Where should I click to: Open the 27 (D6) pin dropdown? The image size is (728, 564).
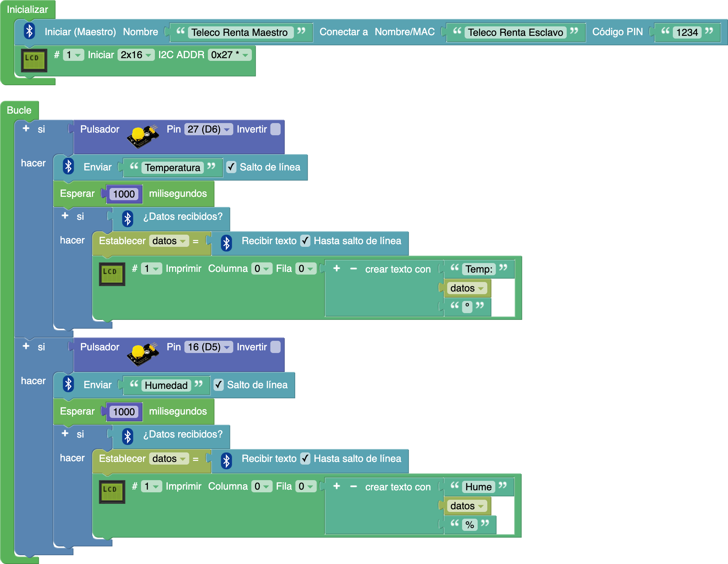pos(208,129)
